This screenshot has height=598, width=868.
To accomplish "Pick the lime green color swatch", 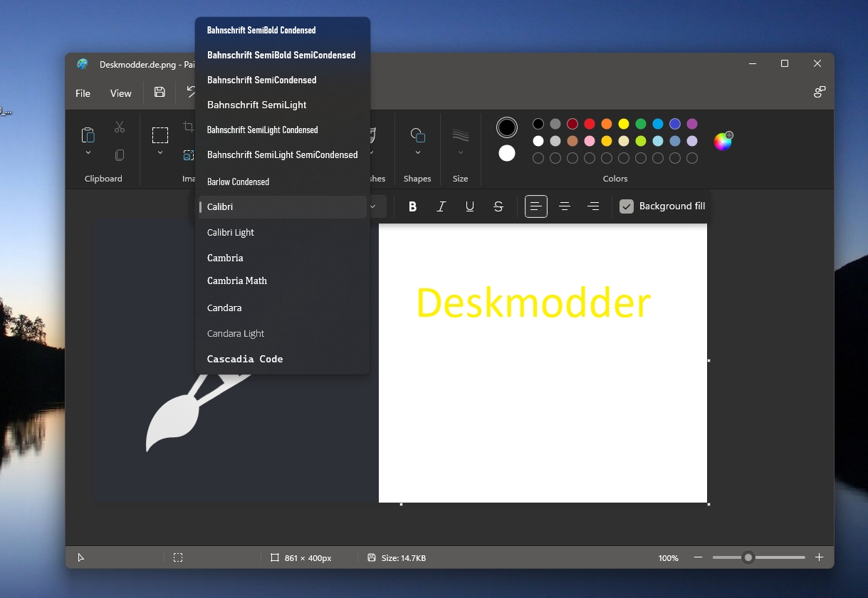I will click(x=641, y=141).
